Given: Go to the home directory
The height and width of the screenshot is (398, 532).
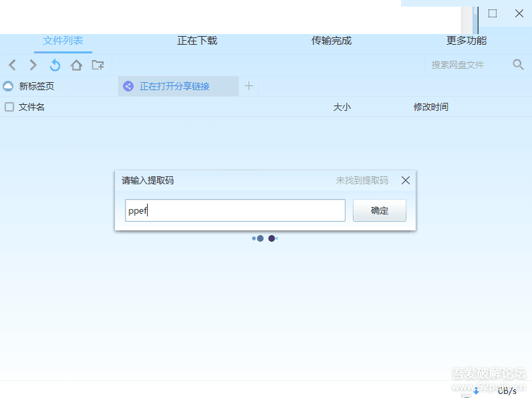Looking at the screenshot, I should click(x=76, y=65).
